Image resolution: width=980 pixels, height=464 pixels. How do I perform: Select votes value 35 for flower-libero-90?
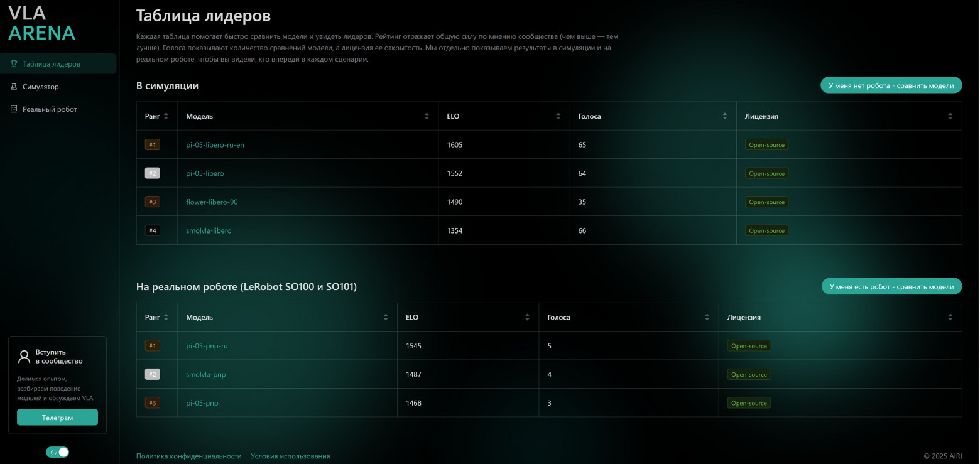tap(582, 202)
